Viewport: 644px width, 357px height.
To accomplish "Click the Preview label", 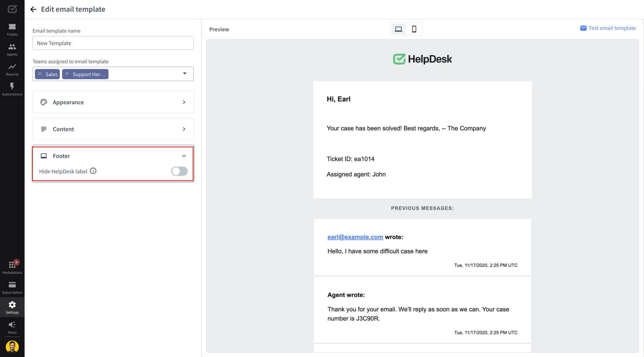I will (x=219, y=29).
